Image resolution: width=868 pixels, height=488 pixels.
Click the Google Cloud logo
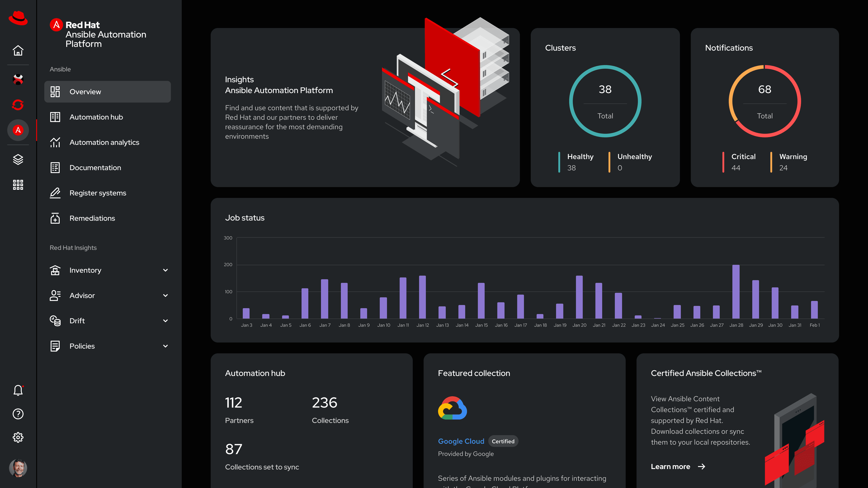pos(453,408)
